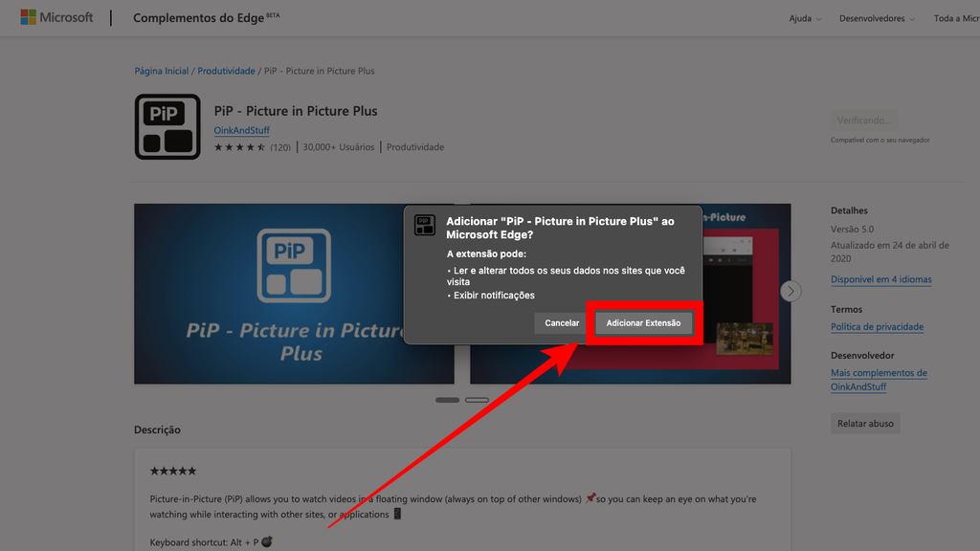Confirm with the Adicionar Extensão button
The height and width of the screenshot is (551, 980).
[643, 323]
